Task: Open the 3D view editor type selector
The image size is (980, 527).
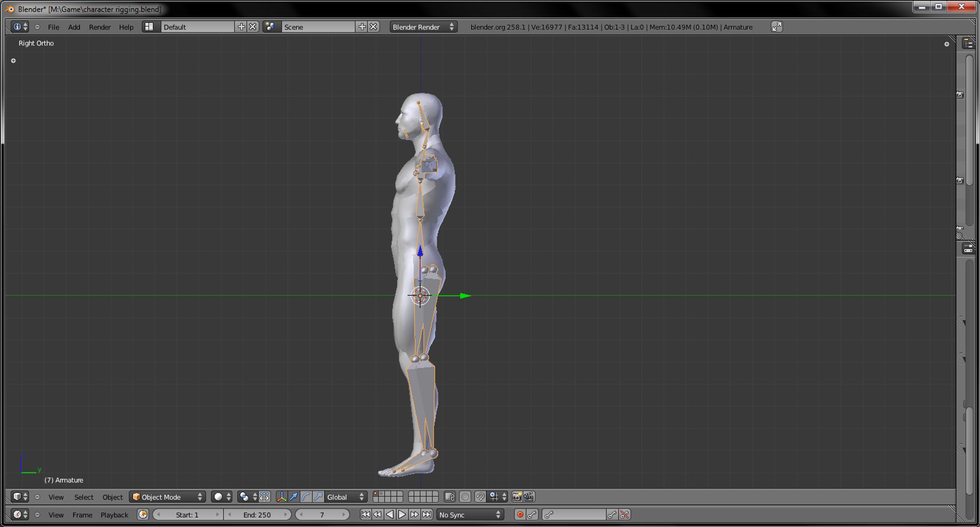Action: tap(20, 497)
